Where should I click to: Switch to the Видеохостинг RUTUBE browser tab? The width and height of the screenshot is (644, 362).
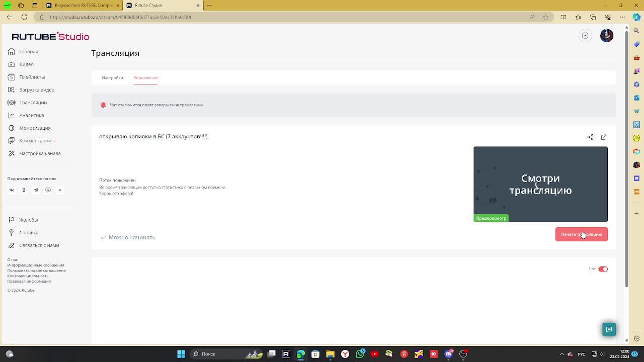coord(83,5)
